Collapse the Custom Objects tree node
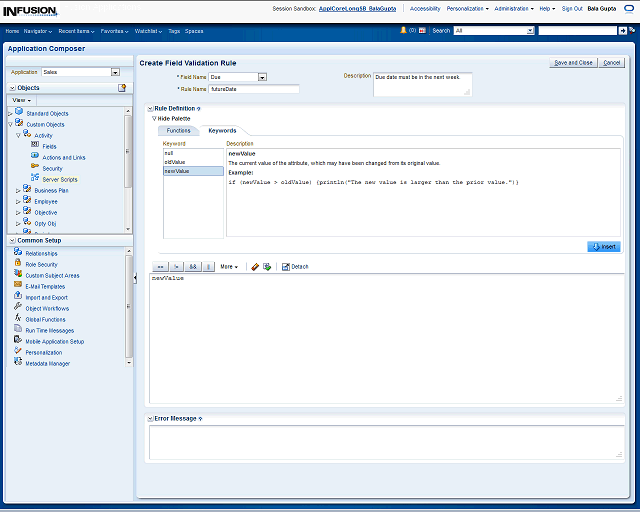Image resolution: width=640 pixels, height=512 pixels. tap(11, 124)
